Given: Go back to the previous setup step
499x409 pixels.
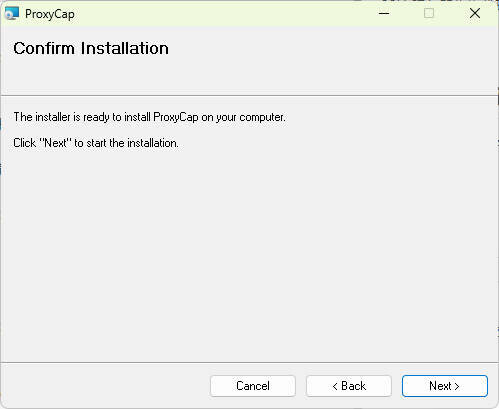Looking at the screenshot, I should click(x=349, y=386).
